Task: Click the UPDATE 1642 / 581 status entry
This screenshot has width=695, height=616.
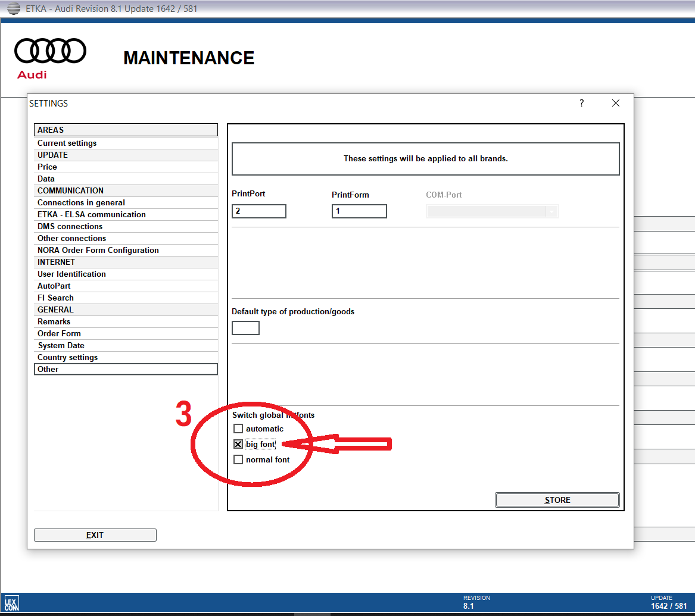Action: click(x=668, y=602)
